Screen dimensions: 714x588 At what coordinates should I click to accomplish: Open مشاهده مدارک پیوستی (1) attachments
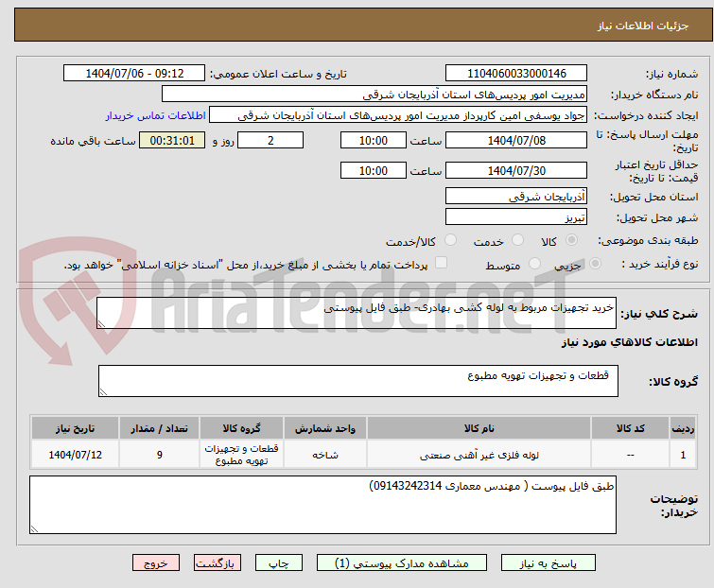[x=402, y=563]
